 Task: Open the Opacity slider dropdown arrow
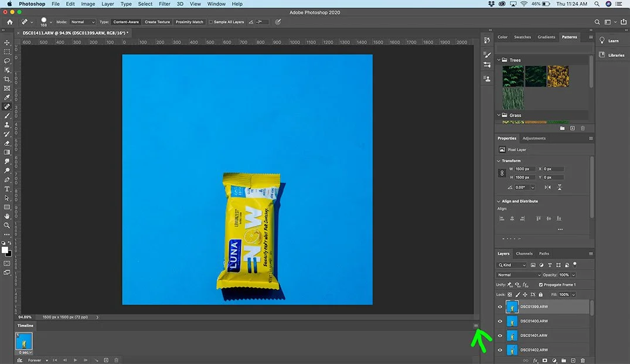(x=573, y=275)
